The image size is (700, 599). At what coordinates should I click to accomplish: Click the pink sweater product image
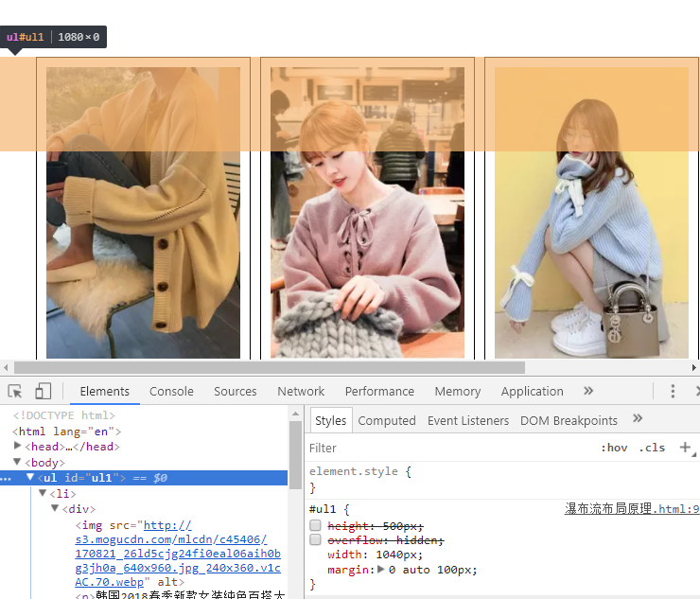pyautogui.click(x=367, y=213)
